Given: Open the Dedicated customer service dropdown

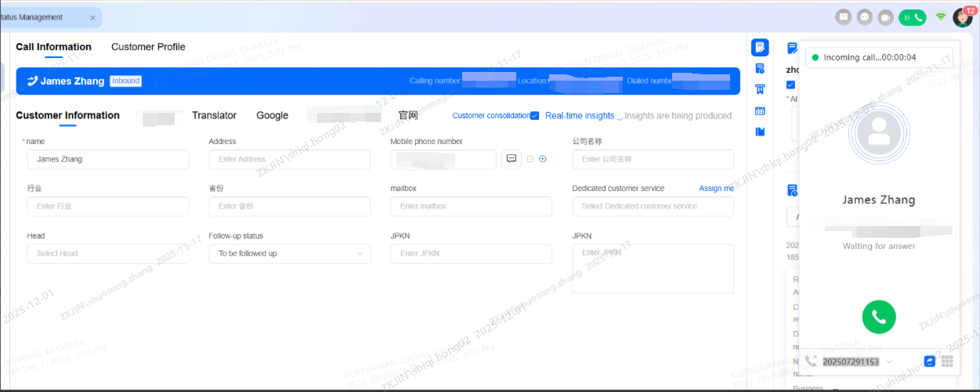Looking at the screenshot, I should (653, 207).
